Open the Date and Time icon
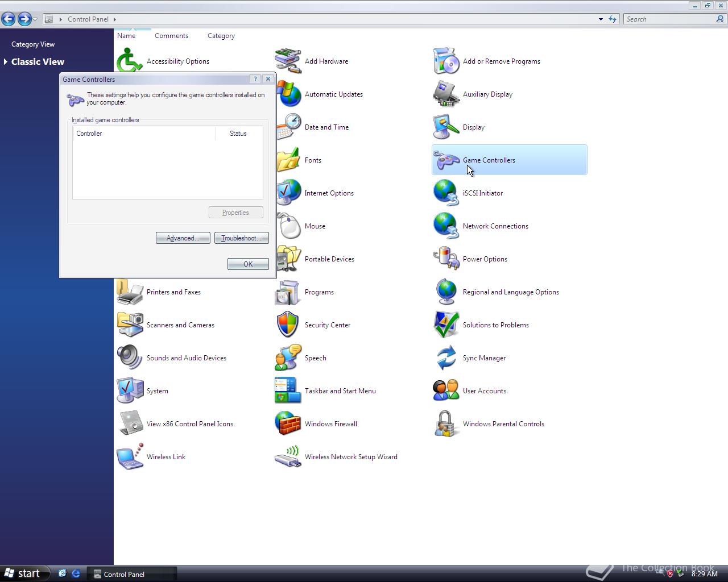Screen dimensions: 728x582 coord(289,127)
